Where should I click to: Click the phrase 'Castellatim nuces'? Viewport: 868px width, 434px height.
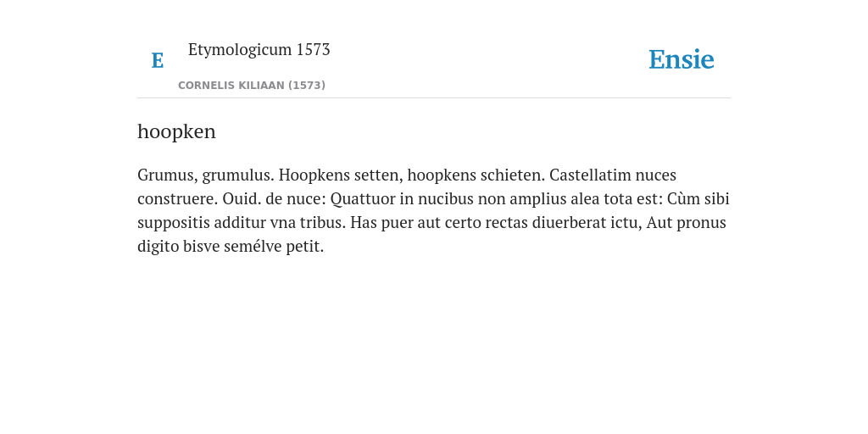click(613, 175)
